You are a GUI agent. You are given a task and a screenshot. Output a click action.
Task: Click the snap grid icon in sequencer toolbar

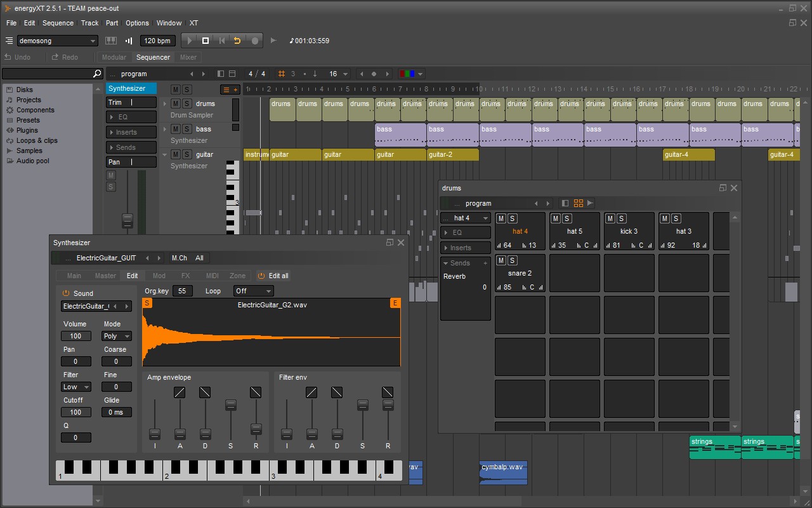click(282, 74)
